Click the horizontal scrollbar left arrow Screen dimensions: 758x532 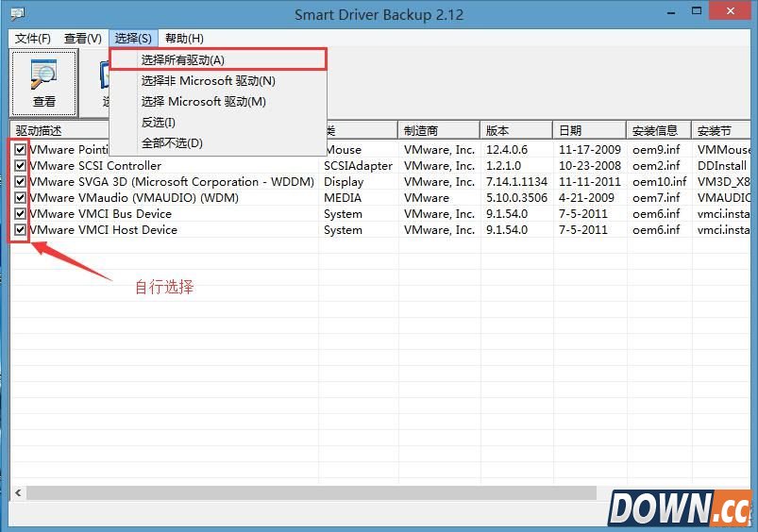[18, 493]
